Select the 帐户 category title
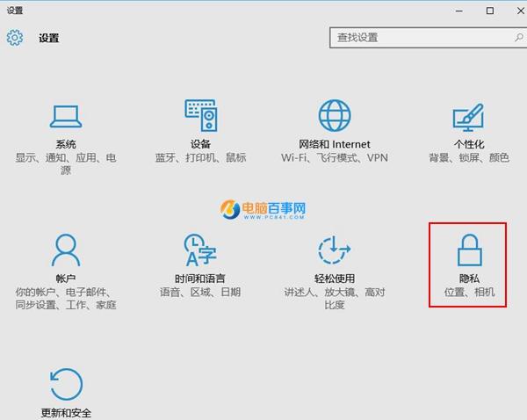Viewport: 527px width, 420px height. 66,279
